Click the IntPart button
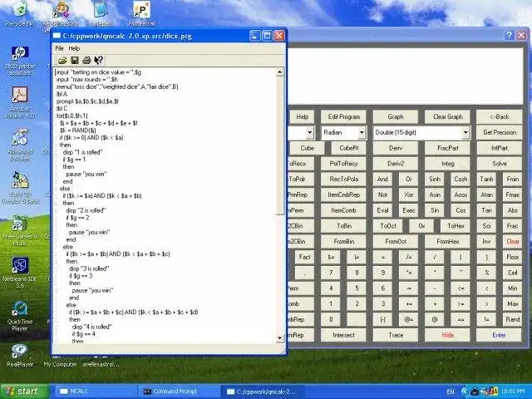 tap(500, 148)
